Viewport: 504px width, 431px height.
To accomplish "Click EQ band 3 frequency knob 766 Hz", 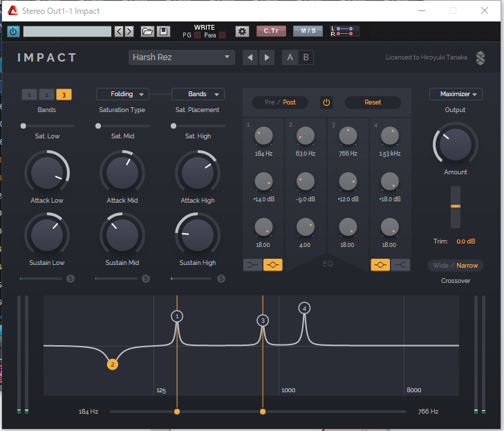I will tap(348, 136).
